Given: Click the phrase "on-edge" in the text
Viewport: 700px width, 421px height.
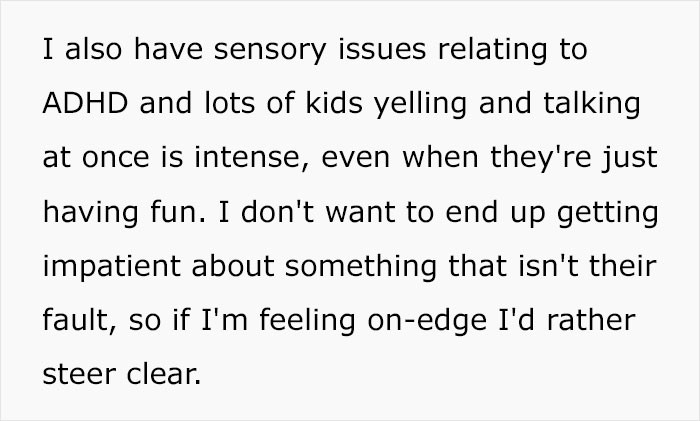Looking at the screenshot, I should (427, 322).
